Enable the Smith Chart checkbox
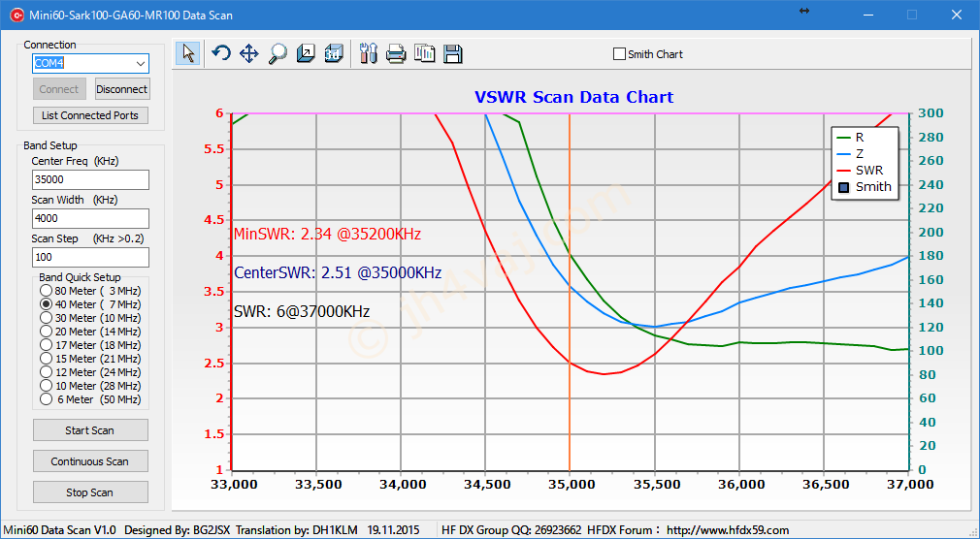 [x=619, y=54]
